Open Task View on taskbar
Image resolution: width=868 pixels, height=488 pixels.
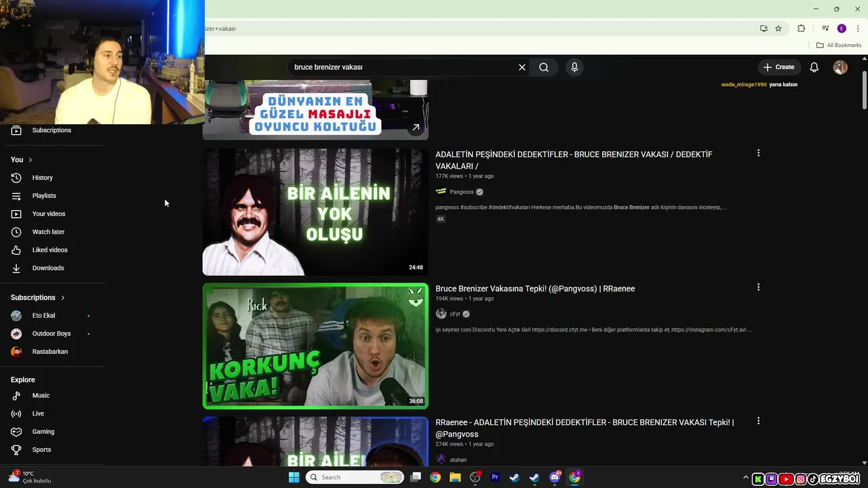(416, 477)
